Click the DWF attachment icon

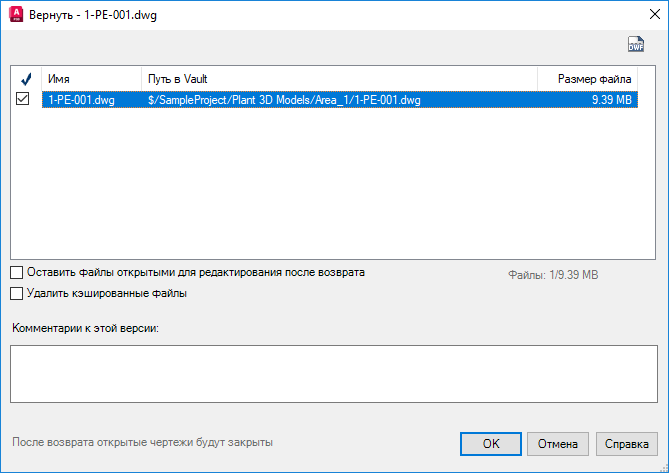coord(636,44)
